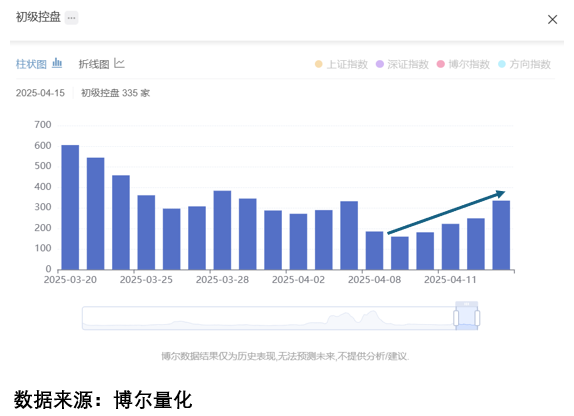Click the bar chart icon next to 柱状图
Viewport: 574px width, 416px height.
[57, 63]
